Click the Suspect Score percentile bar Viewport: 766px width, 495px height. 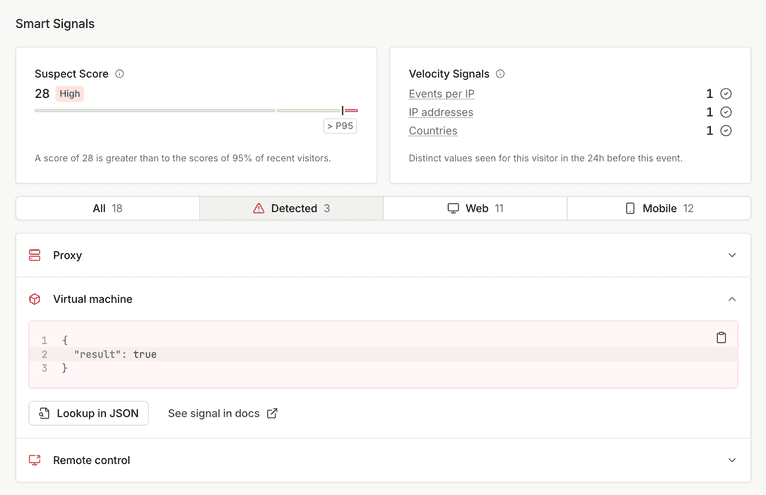[x=196, y=110]
